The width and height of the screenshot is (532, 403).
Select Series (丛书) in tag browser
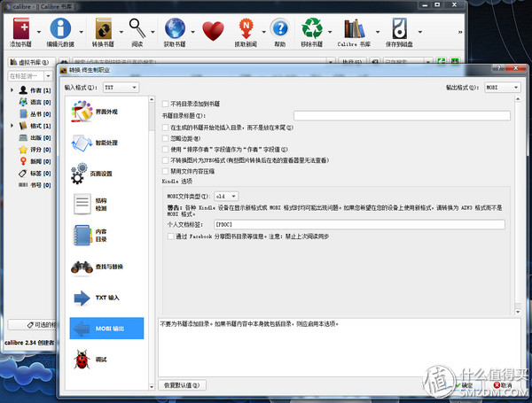(35, 114)
